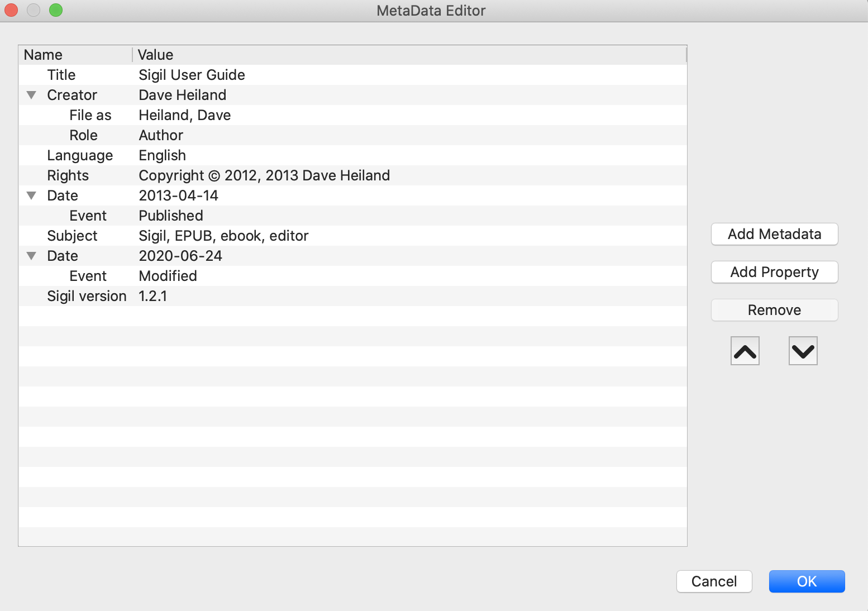Click the Add Metadata button
Viewport: 868px width, 611px height.
tap(774, 234)
